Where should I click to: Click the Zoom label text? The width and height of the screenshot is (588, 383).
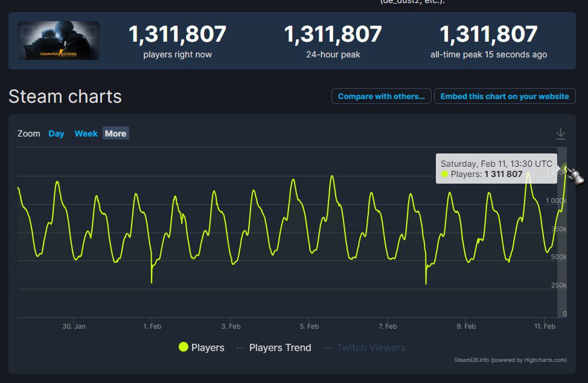29,134
